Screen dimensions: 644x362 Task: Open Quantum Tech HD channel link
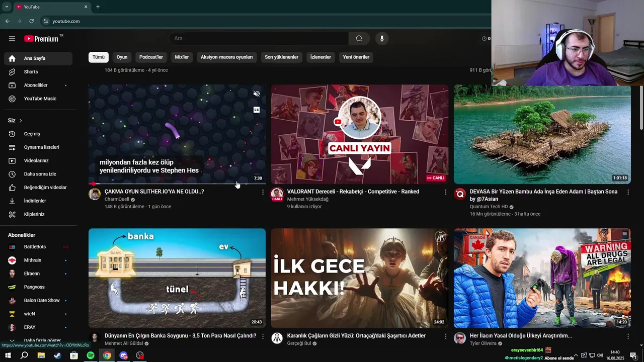489,207
